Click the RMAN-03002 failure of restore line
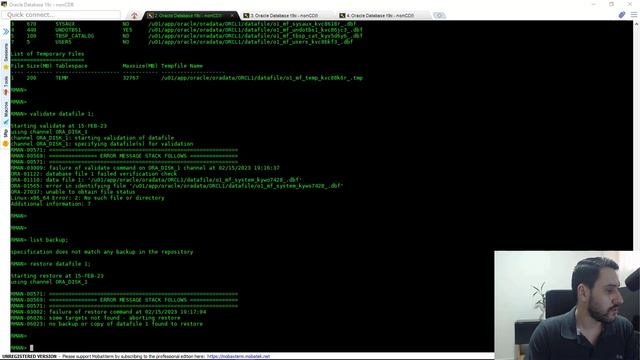Screen dimensions: 640x360 [108, 312]
